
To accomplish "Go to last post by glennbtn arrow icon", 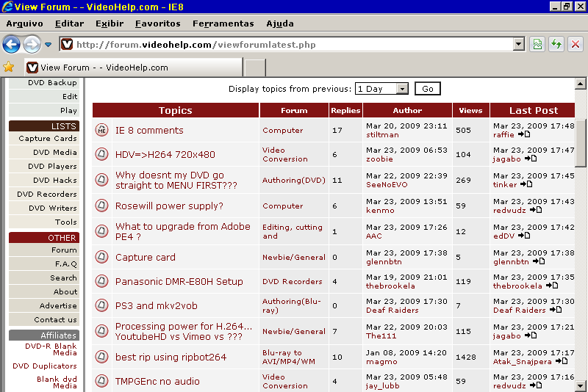I will click(539, 261).
